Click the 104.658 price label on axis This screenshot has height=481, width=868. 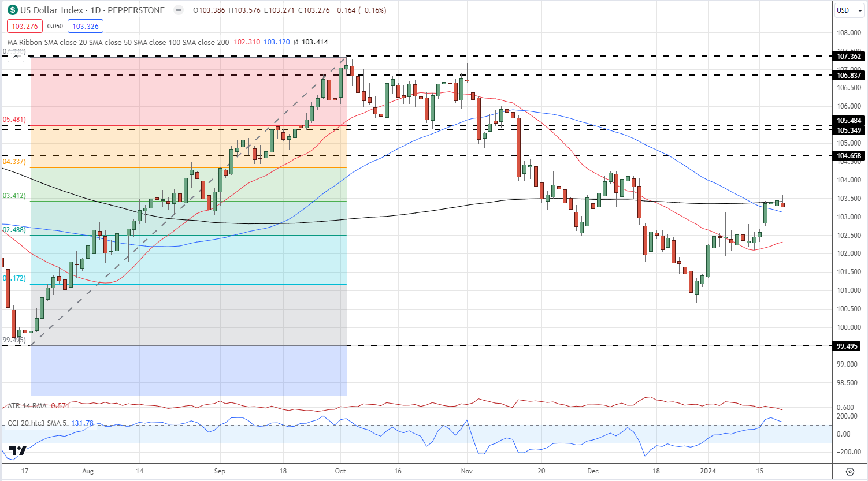click(x=849, y=155)
